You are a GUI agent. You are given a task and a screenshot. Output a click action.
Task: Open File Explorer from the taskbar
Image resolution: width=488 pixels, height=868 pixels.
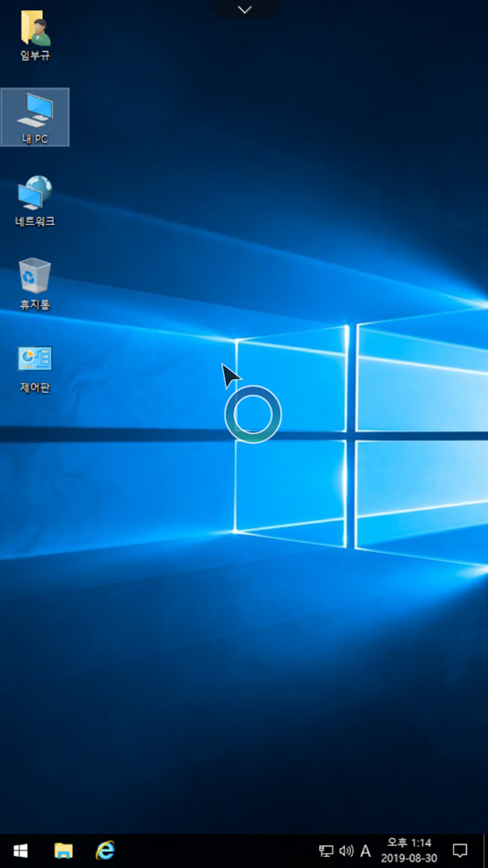(x=63, y=850)
